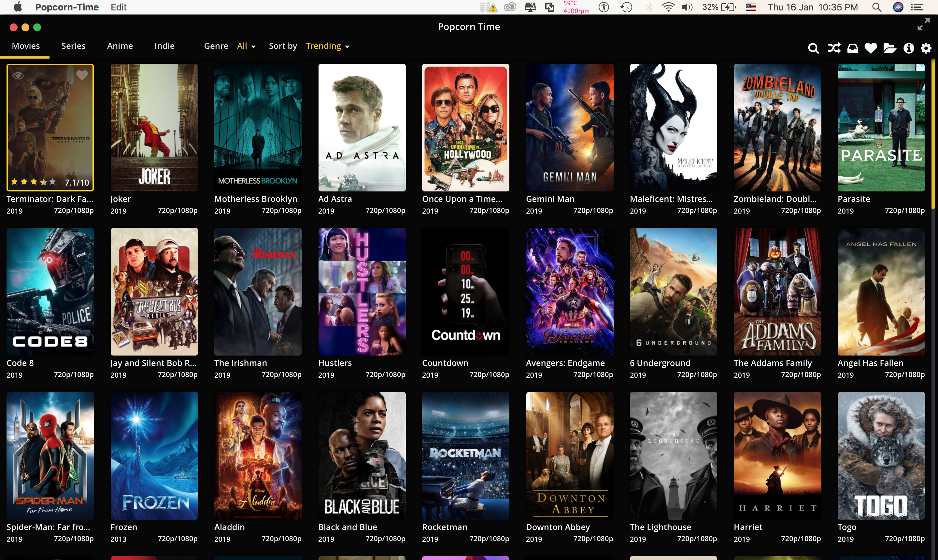938x560 pixels.
Task: Open the 6 Underground poster
Action: click(x=674, y=292)
